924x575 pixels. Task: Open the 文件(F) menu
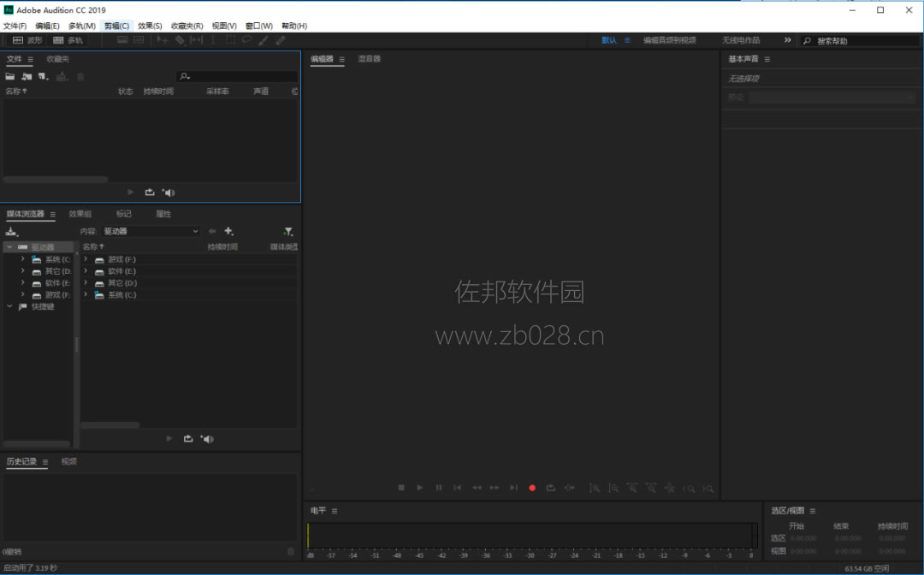point(15,26)
